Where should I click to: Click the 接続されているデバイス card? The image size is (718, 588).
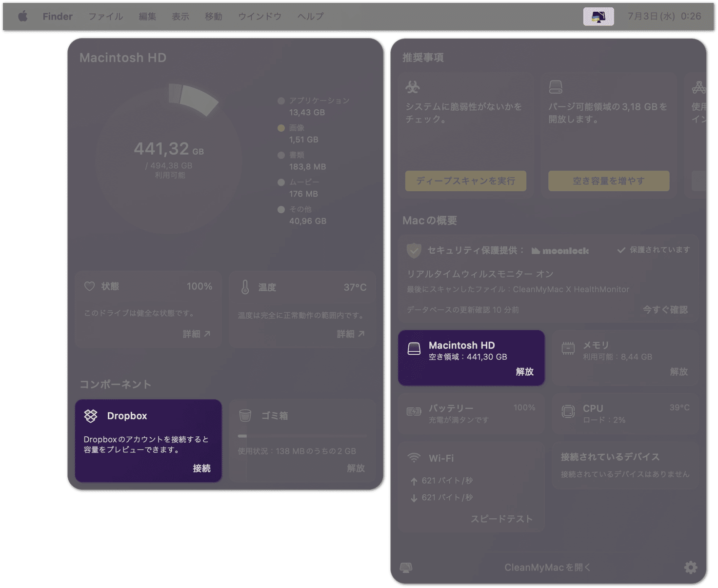[x=625, y=465]
